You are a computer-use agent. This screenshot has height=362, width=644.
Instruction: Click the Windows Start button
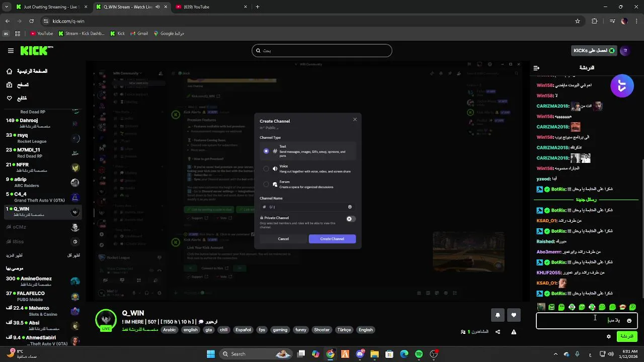pyautogui.click(x=211, y=354)
